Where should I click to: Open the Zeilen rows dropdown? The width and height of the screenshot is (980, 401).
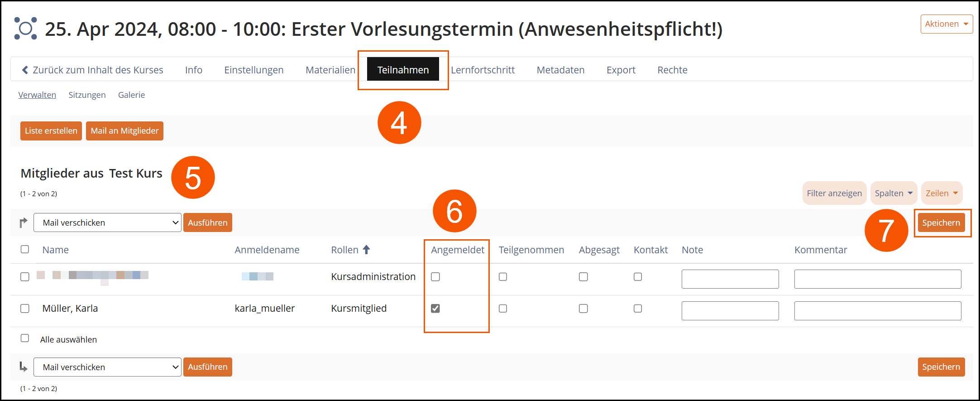[x=942, y=193]
